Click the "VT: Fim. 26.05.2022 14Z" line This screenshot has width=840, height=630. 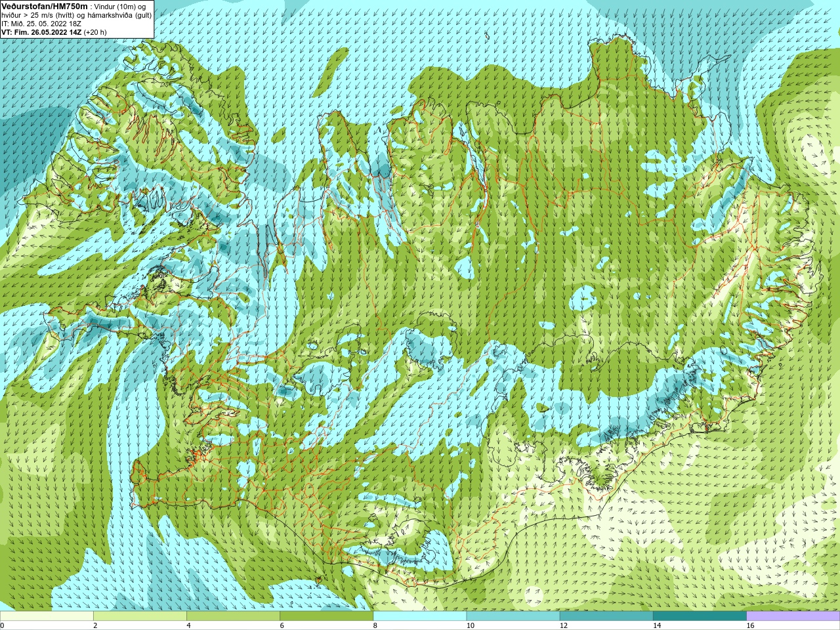point(41,32)
